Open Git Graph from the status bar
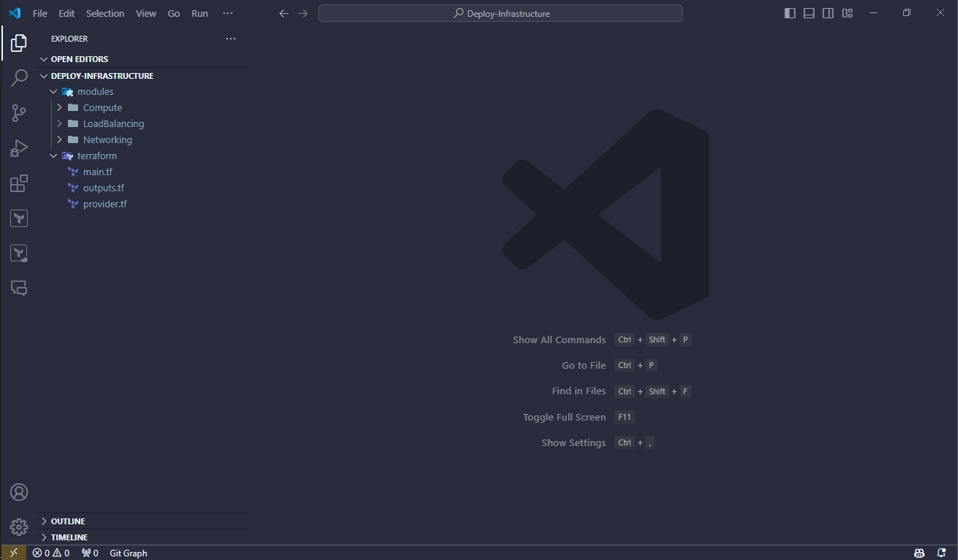The height and width of the screenshot is (560, 958). coord(129,553)
